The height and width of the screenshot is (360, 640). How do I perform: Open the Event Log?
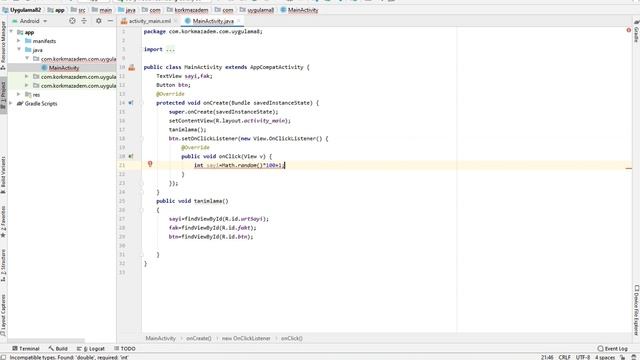(612, 349)
